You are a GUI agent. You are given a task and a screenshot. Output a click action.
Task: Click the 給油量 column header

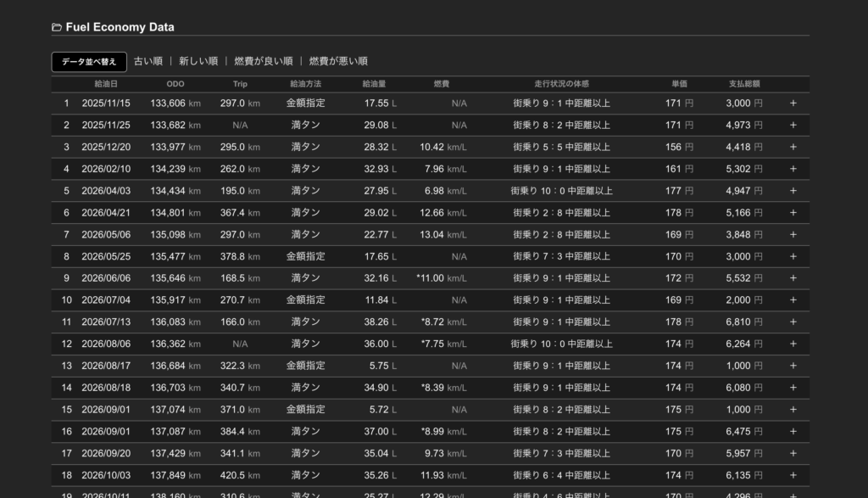[374, 84]
